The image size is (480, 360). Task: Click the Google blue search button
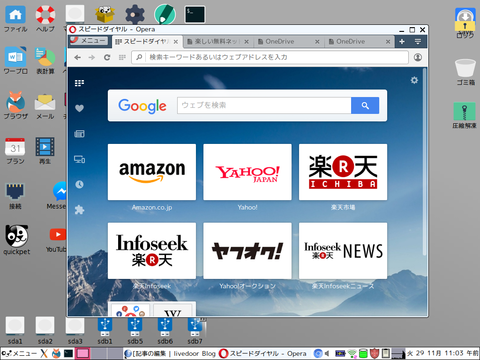click(365, 105)
